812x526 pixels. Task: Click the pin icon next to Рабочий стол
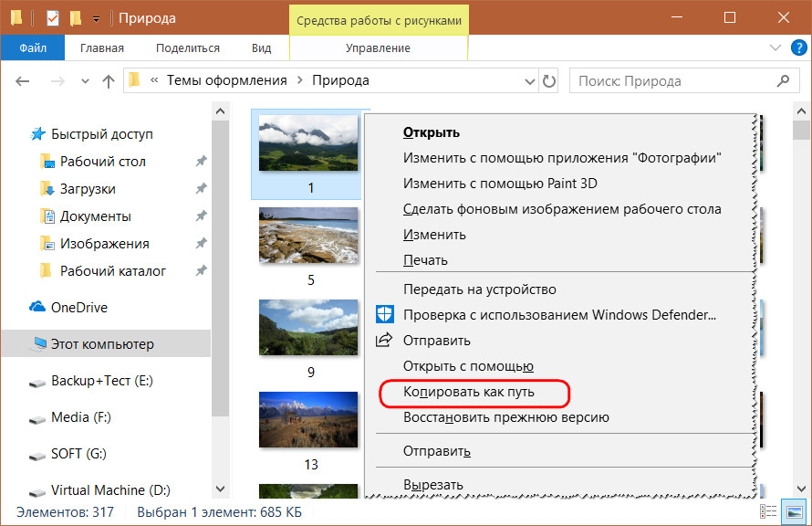coord(201,161)
